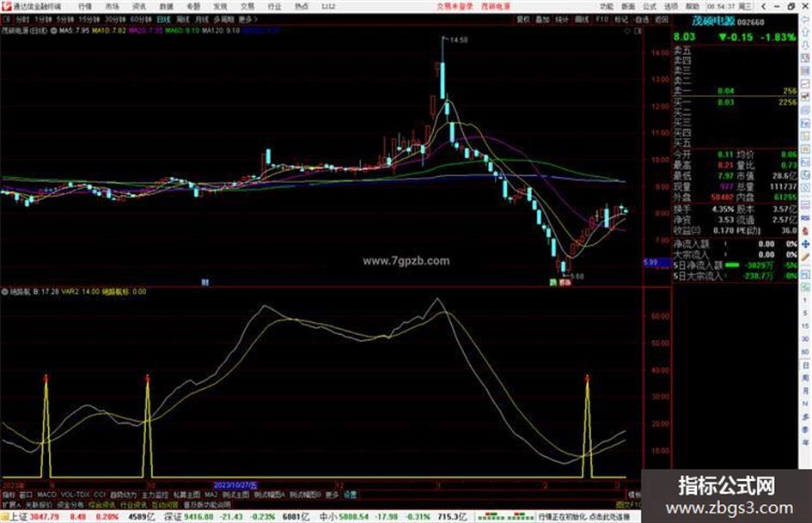The width and height of the screenshot is (812, 523).
Task: Click the 叠加 toolbar button
Action: [x=542, y=19]
